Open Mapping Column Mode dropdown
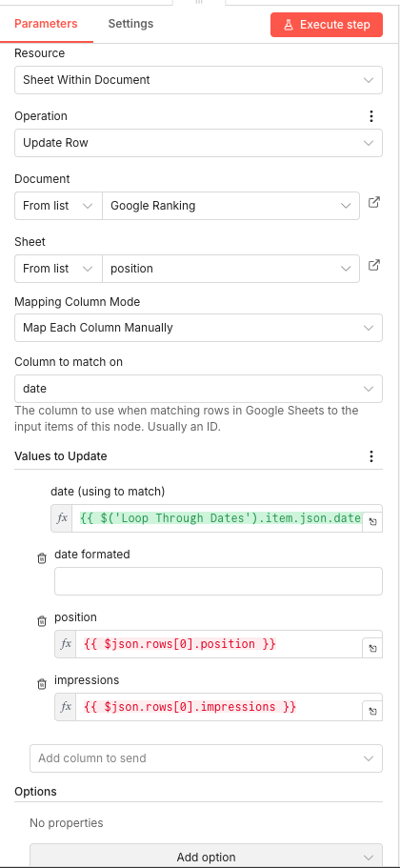Viewport: 400px width, 868px height. pyautogui.click(x=198, y=328)
